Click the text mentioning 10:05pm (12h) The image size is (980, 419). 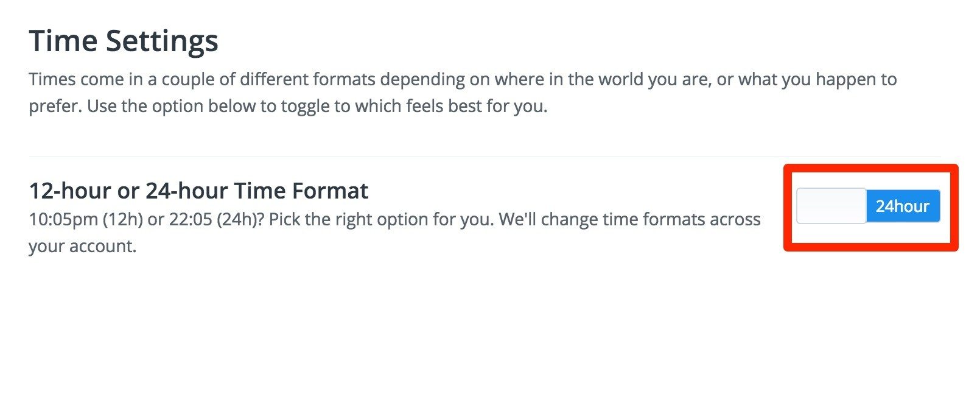pyautogui.click(x=85, y=219)
